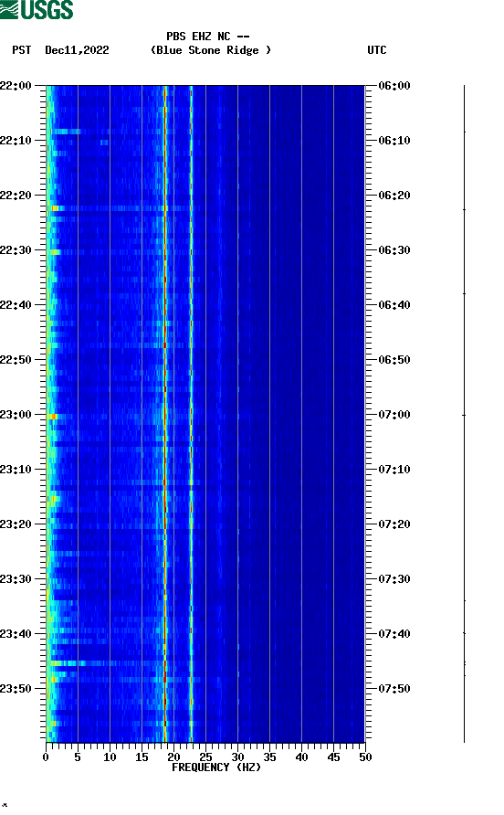Click the 07:00 UTC time label
The image size is (504, 815).
(394, 415)
